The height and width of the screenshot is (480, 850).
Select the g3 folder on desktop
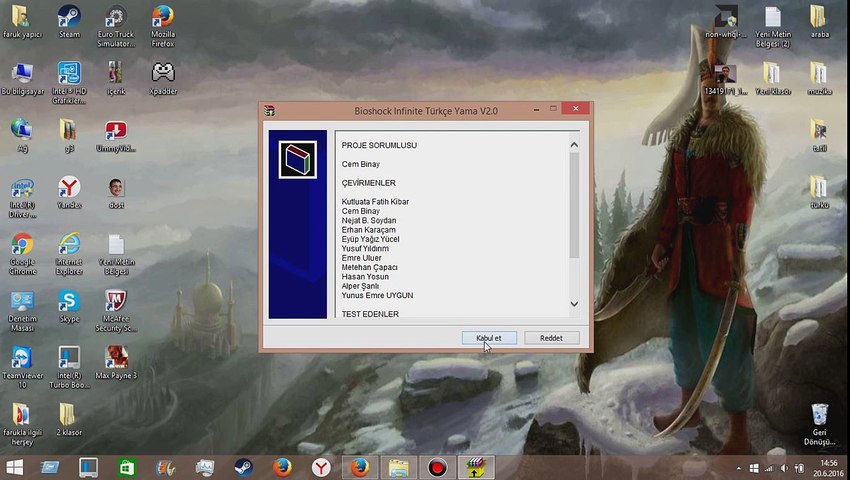pyautogui.click(x=69, y=136)
